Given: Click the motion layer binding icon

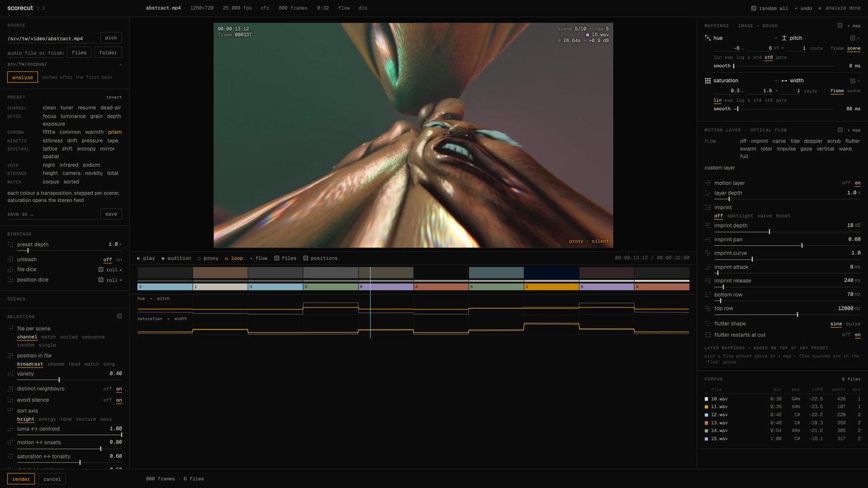Looking at the screenshot, I should (x=708, y=183).
